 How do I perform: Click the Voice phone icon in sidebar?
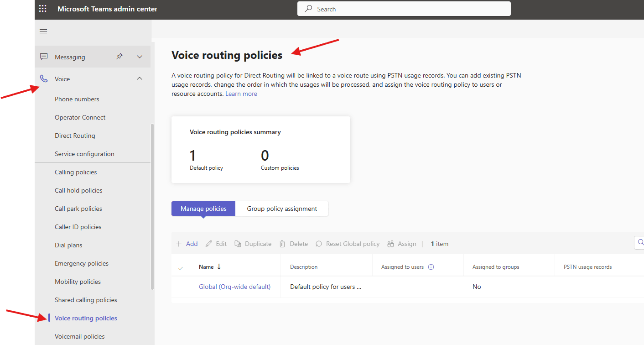click(x=43, y=78)
